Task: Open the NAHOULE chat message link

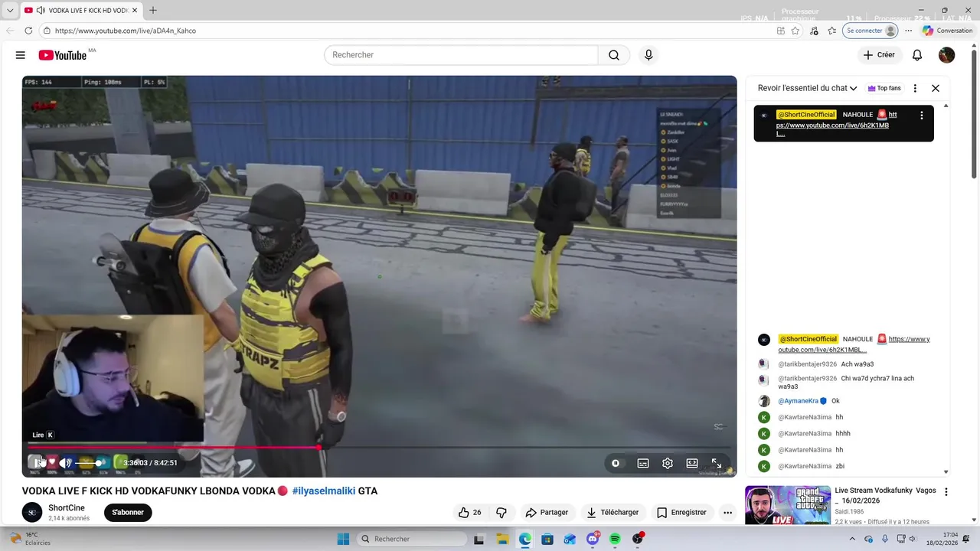Action: coord(854,344)
